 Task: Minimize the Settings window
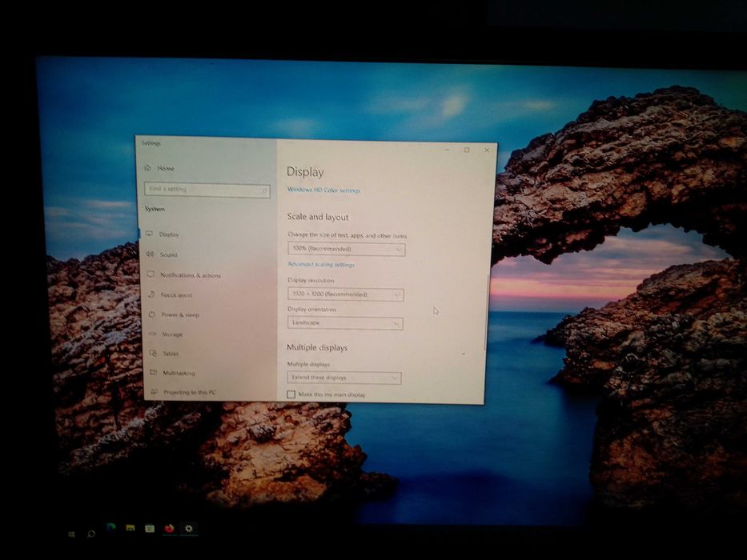(447, 149)
